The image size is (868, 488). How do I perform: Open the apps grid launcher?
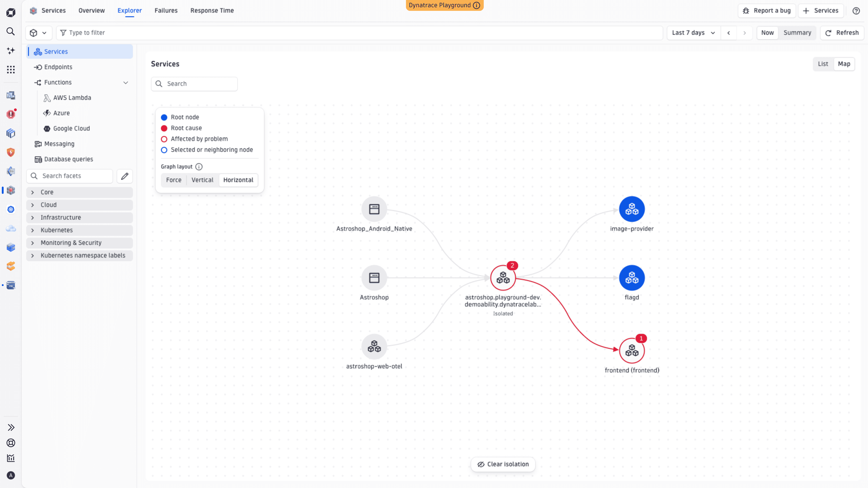pos(11,69)
